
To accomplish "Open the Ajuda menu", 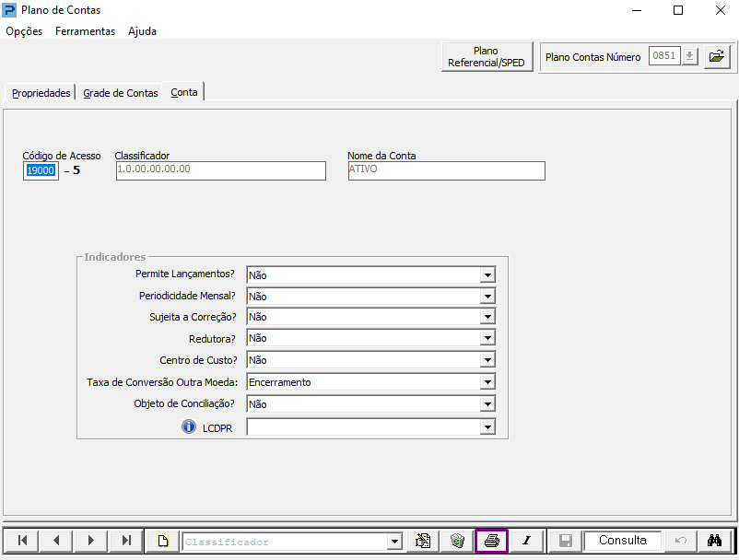I will [142, 31].
